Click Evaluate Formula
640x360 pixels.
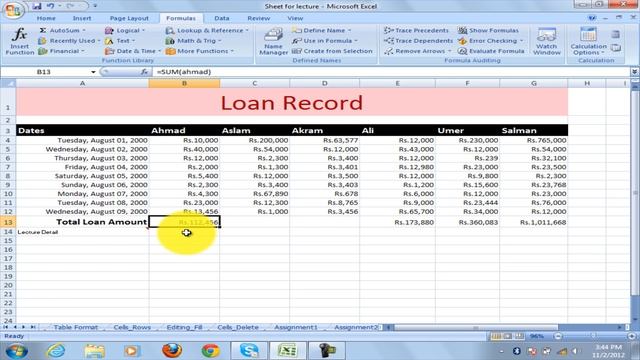tap(491, 51)
